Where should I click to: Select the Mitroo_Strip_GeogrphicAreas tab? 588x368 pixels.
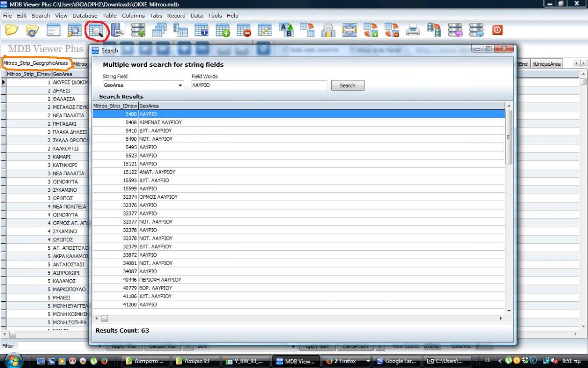pos(36,63)
